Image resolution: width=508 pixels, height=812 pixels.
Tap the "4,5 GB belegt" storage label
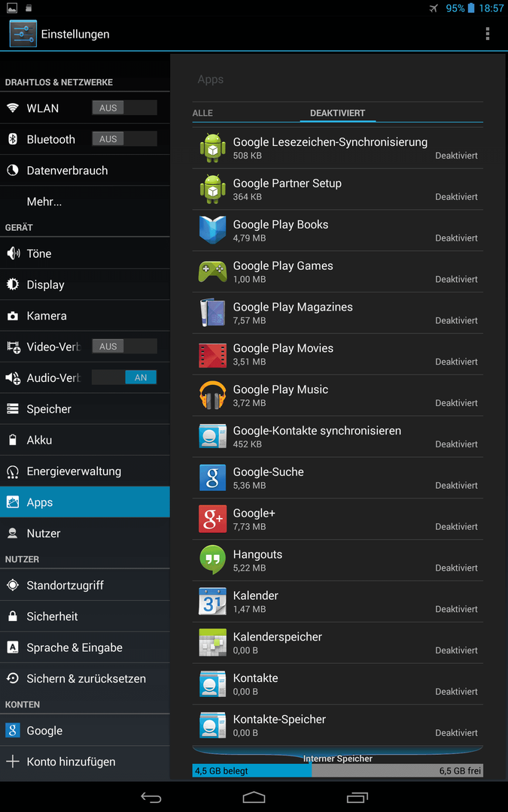[221, 771]
